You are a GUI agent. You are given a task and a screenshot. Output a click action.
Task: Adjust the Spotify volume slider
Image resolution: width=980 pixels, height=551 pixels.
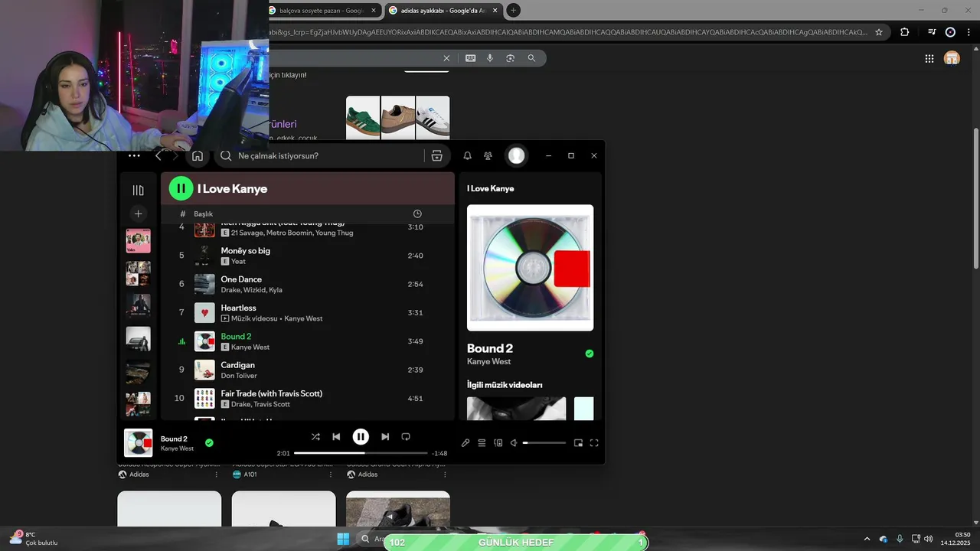[544, 443]
